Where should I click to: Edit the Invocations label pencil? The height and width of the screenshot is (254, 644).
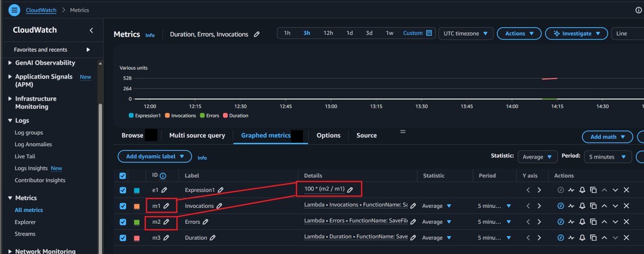click(219, 206)
